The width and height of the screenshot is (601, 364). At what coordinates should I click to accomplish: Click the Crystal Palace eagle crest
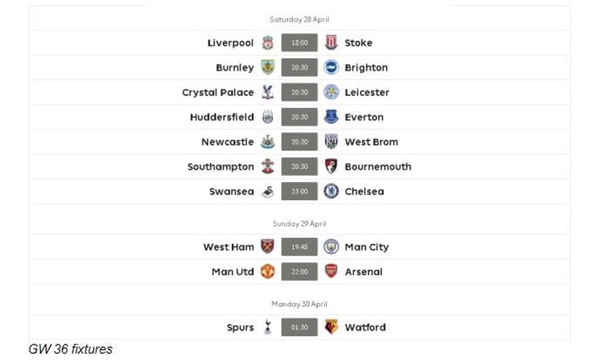click(267, 92)
